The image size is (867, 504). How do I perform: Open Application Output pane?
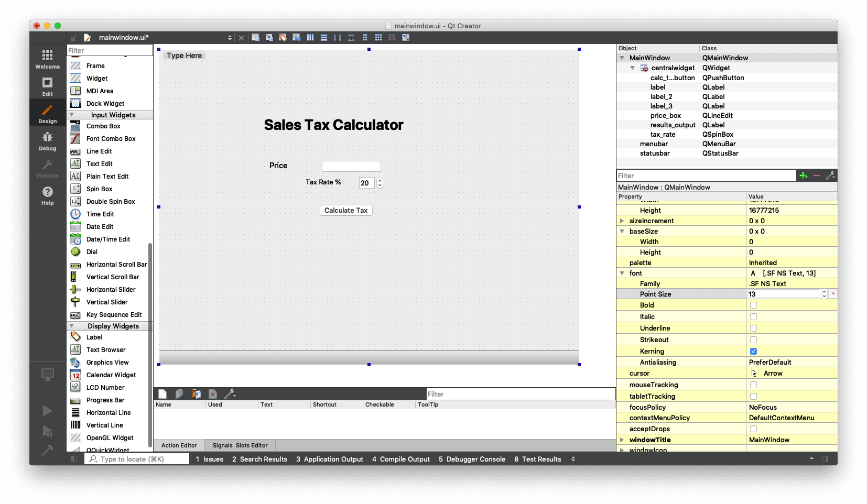click(x=329, y=459)
